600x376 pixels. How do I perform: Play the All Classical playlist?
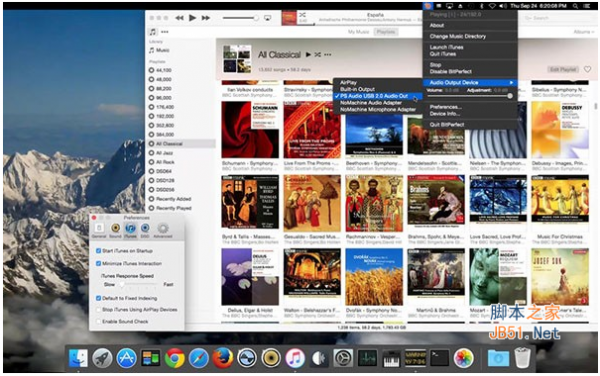[308, 55]
